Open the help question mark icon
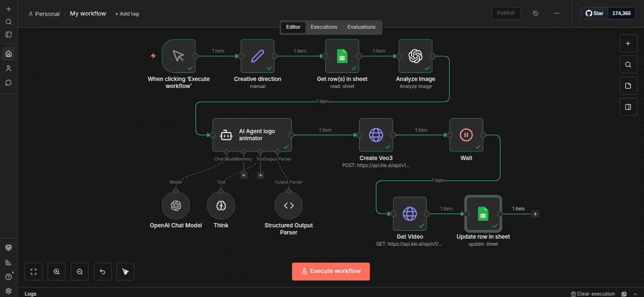 8,277
